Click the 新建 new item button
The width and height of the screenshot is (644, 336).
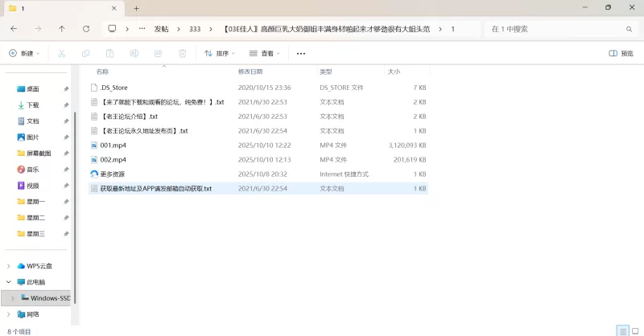tap(24, 54)
